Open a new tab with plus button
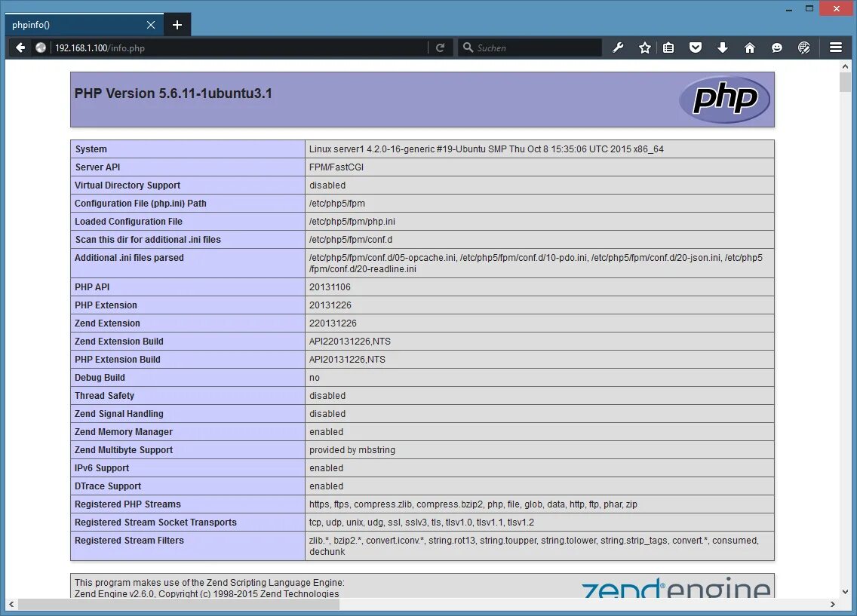Viewport: 857px width, 616px height. pos(177,25)
